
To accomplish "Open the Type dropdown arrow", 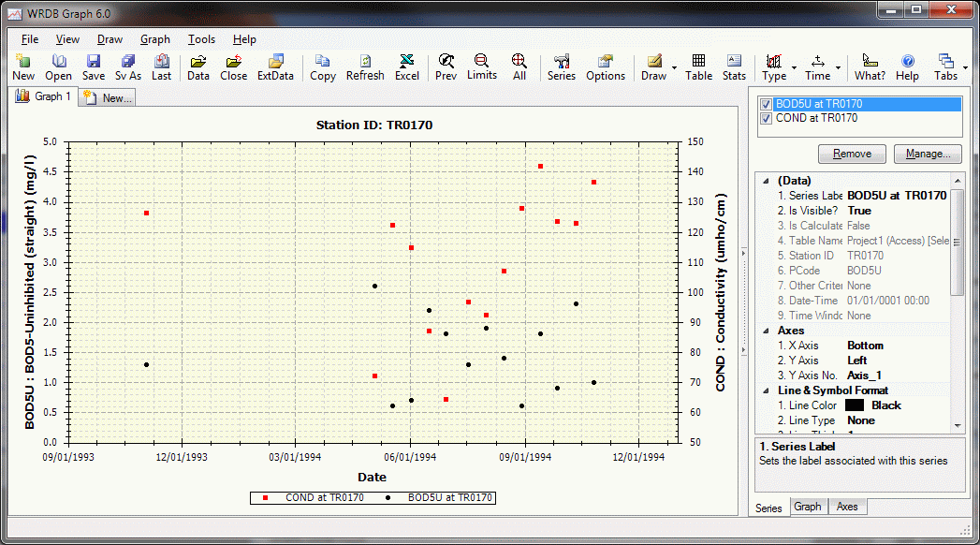I will coord(795,68).
